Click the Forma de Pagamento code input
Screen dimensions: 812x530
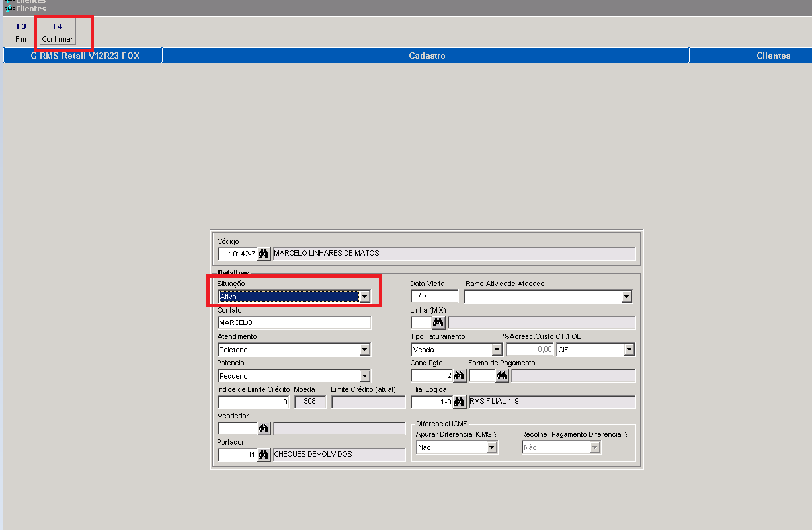pos(482,375)
